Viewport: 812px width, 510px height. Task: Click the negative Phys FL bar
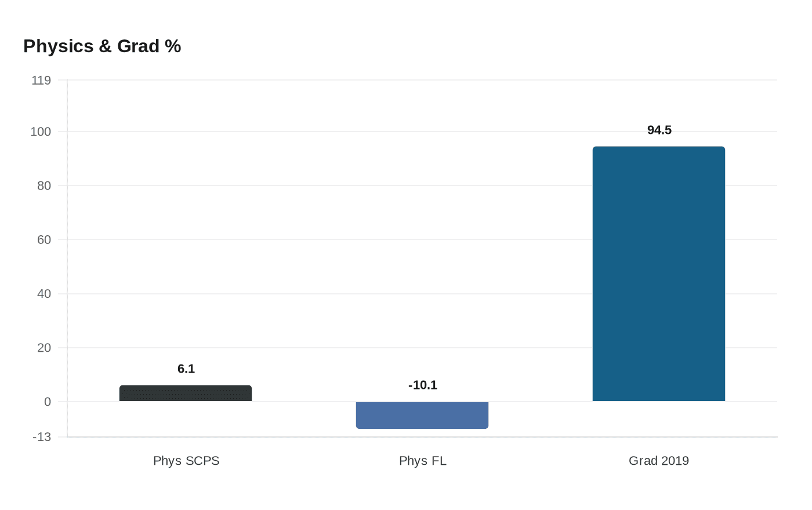click(422, 415)
